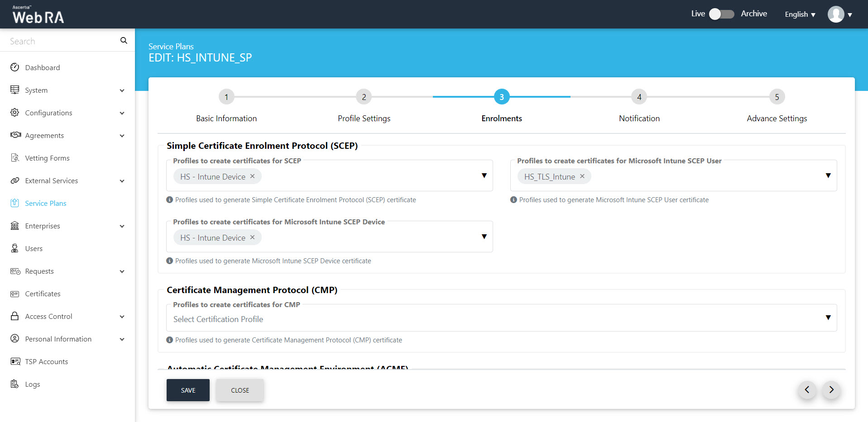This screenshot has height=422, width=868.
Task: Click the SAVE button
Action: point(188,390)
